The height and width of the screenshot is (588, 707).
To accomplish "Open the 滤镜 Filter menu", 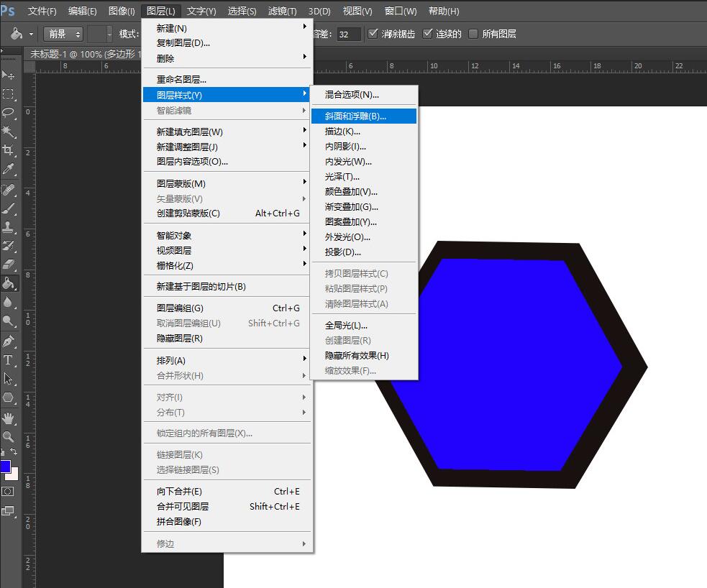I will [x=280, y=11].
